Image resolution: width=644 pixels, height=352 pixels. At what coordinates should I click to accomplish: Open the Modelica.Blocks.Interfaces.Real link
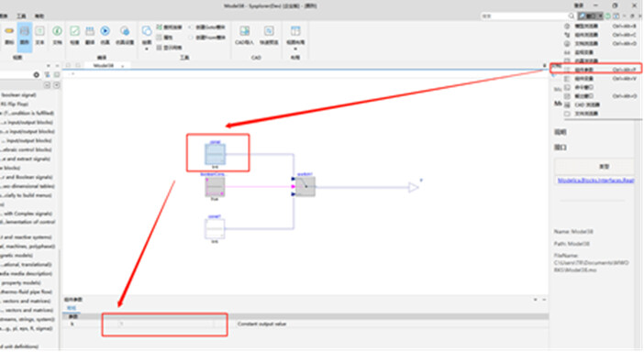[x=595, y=180]
